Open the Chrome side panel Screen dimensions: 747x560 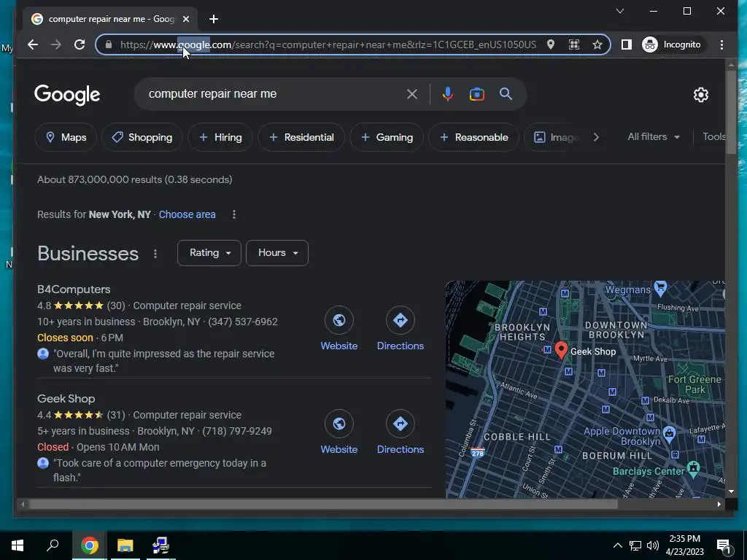627,44
